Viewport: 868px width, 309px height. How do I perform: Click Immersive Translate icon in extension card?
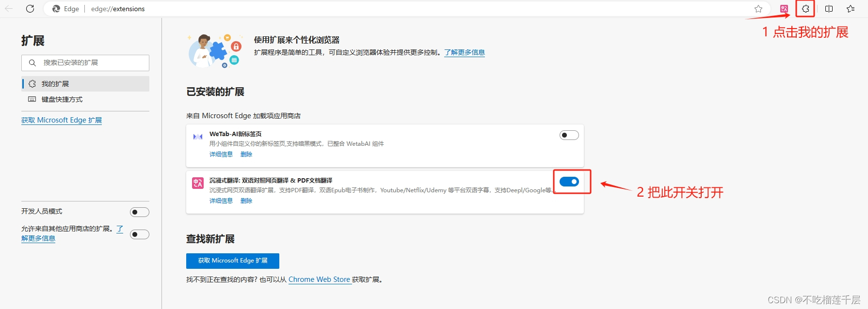coord(198,183)
